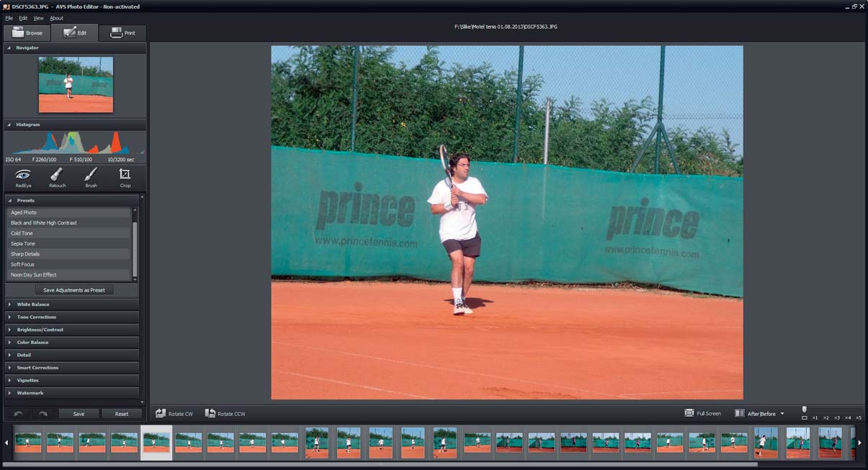Click the highlighted selected thumbnail in filmstrip
The width and height of the screenshot is (868, 470).
156,442
